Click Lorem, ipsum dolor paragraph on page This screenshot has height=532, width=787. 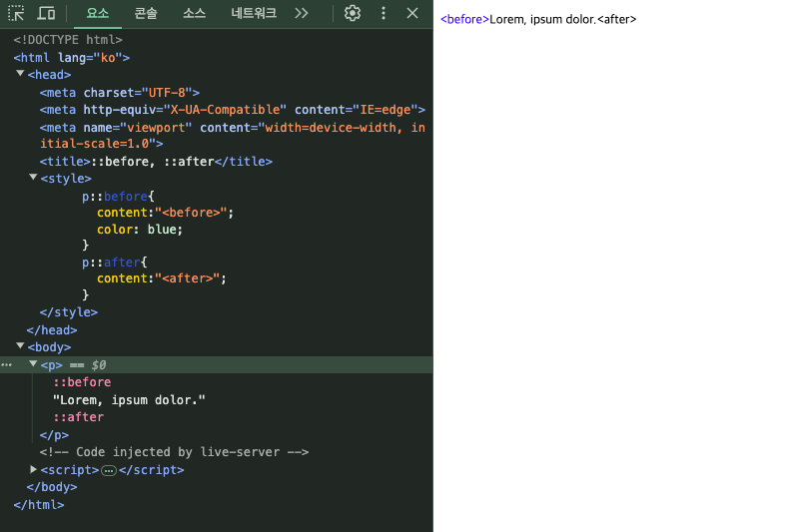pyautogui.click(x=542, y=20)
